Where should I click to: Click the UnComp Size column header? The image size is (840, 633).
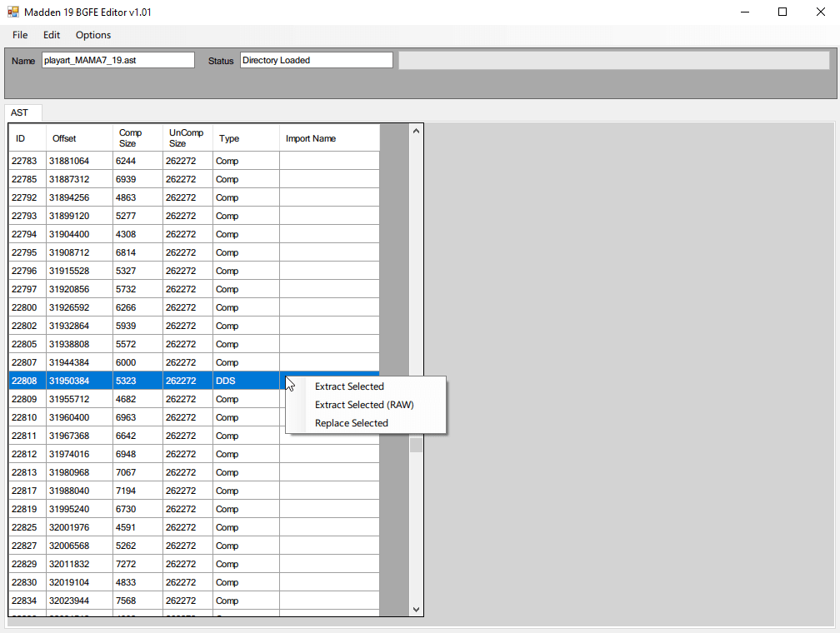pos(188,138)
